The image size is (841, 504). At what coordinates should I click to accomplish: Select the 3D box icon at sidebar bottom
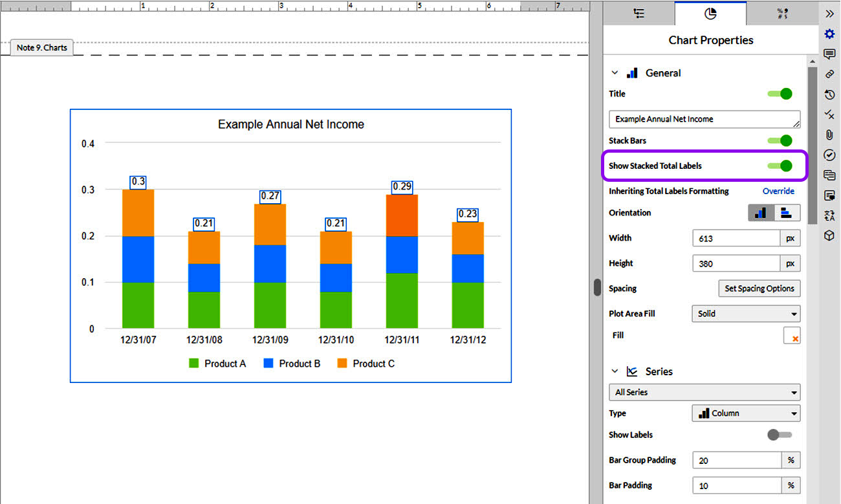(x=830, y=236)
